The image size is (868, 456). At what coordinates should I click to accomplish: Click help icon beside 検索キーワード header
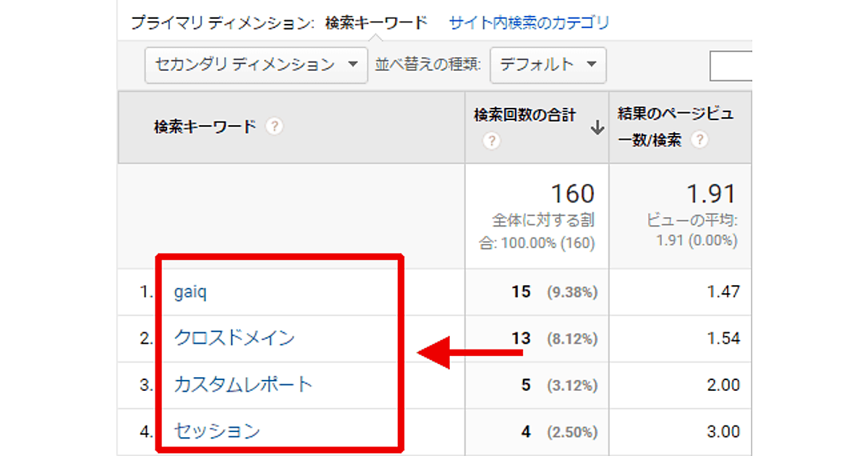point(273,127)
